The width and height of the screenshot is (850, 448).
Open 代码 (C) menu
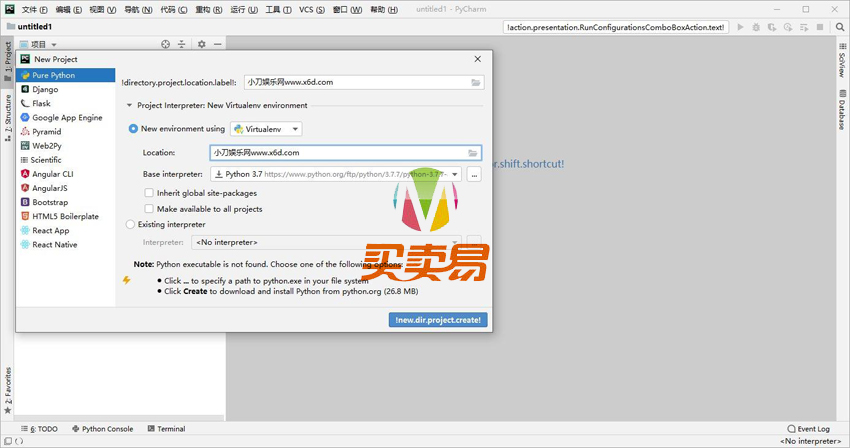(173, 9)
